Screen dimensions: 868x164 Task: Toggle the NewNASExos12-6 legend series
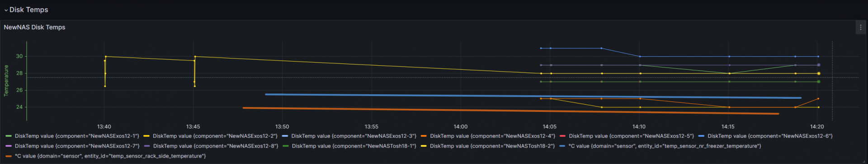[770, 136]
